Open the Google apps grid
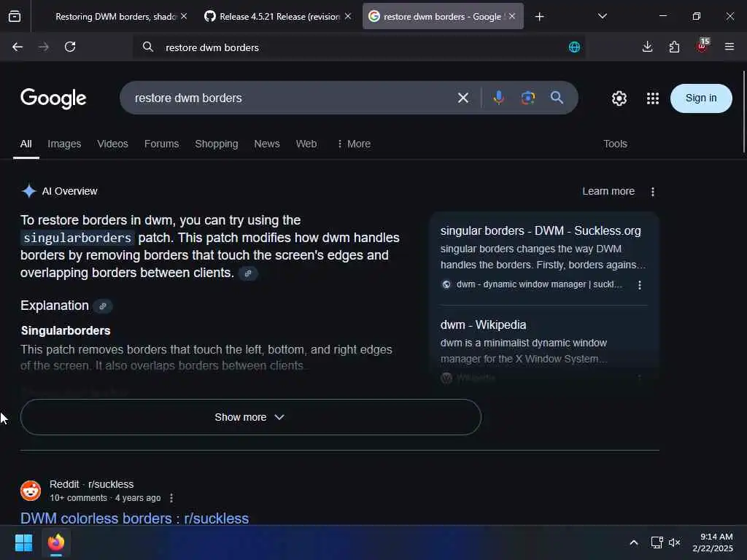 click(x=653, y=98)
